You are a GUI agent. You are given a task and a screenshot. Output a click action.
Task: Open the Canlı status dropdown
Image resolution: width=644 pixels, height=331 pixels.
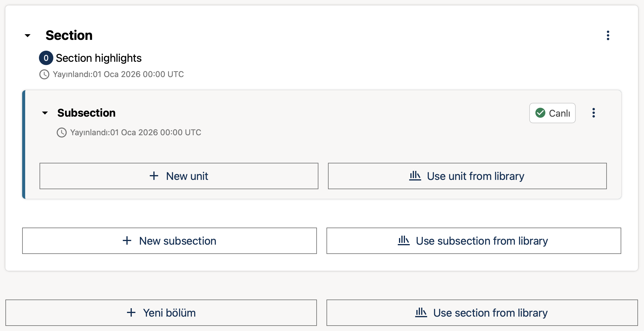tap(552, 113)
